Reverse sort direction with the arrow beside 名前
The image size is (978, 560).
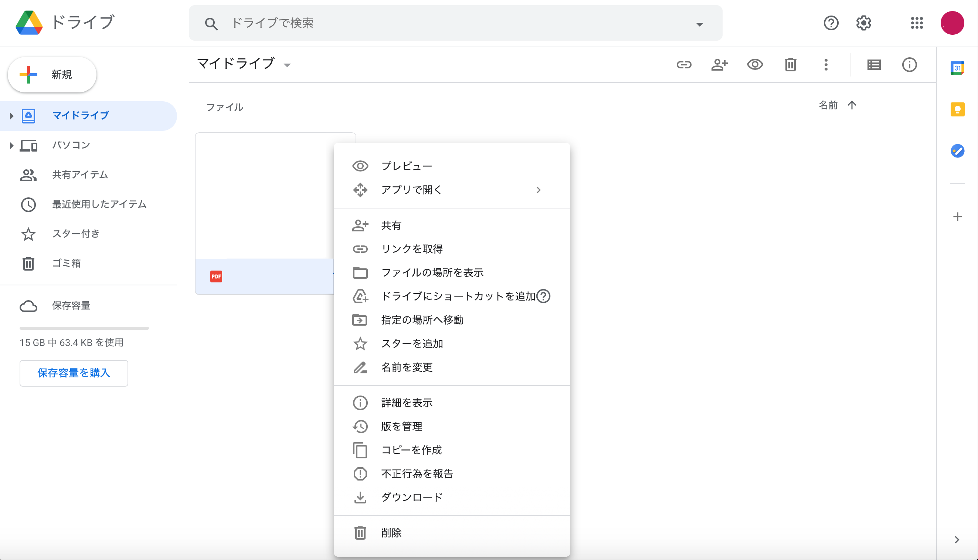pos(852,105)
